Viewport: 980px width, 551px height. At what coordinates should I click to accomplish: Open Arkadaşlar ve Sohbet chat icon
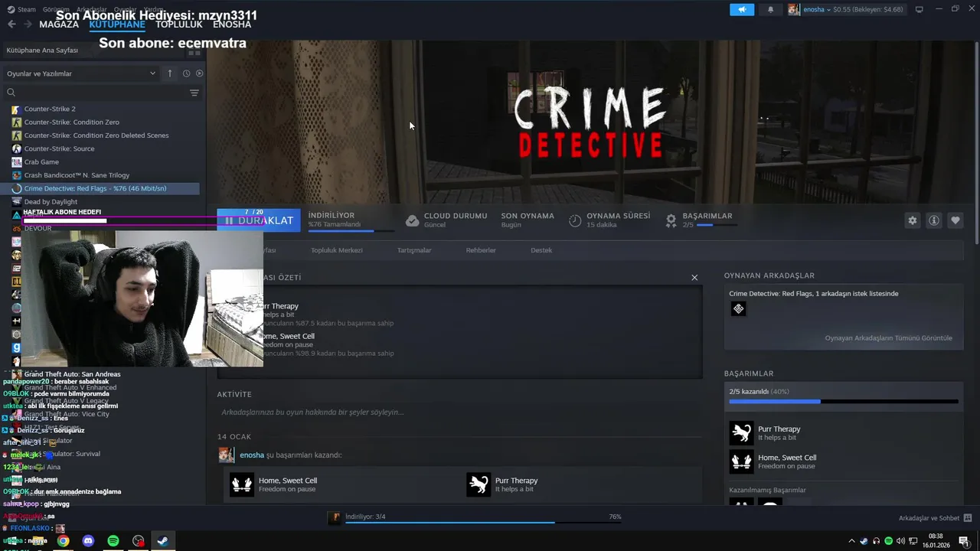[x=968, y=518]
